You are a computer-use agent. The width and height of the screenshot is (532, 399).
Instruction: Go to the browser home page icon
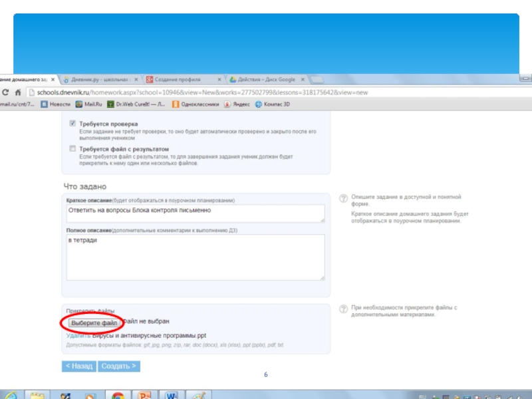(18, 92)
